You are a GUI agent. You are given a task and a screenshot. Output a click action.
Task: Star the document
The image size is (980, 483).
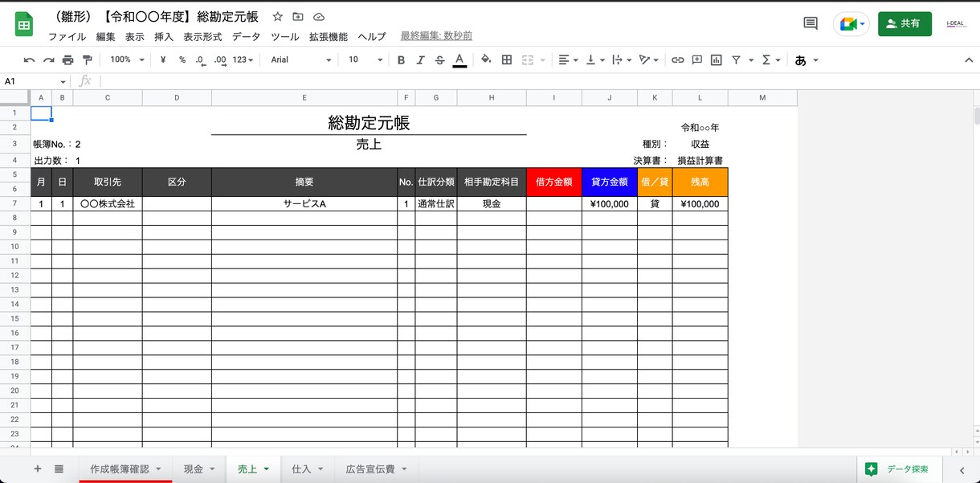278,17
